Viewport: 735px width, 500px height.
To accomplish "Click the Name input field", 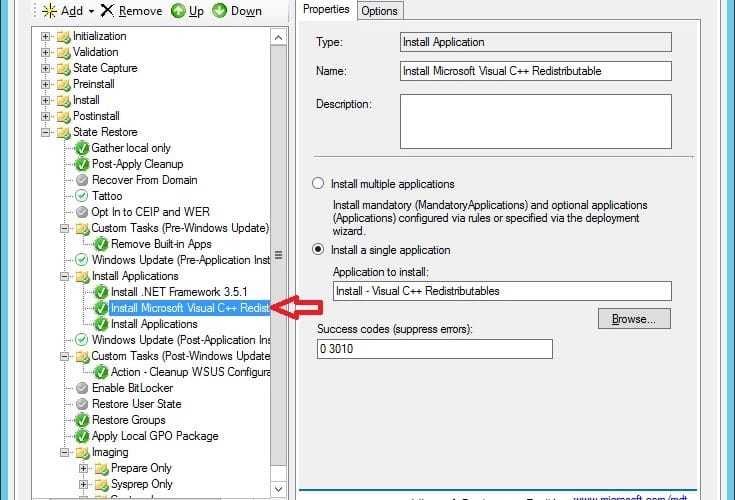I will (x=536, y=71).
